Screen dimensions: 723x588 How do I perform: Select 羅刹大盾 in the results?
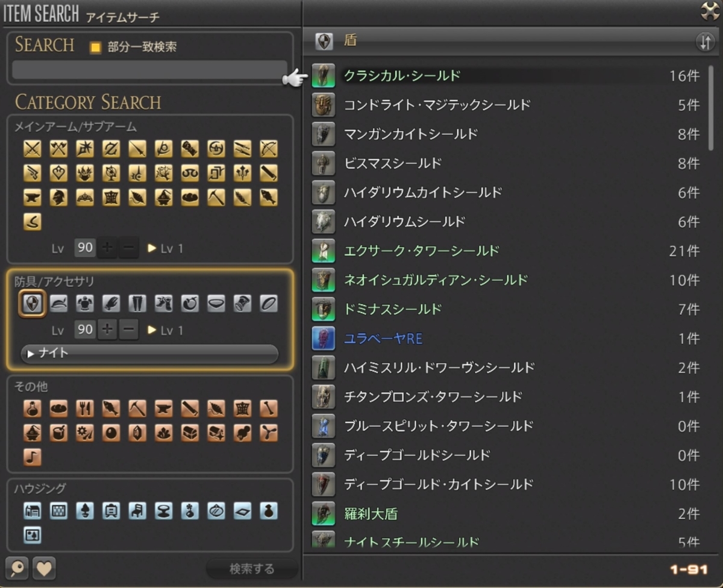click(x=507, y=514)
